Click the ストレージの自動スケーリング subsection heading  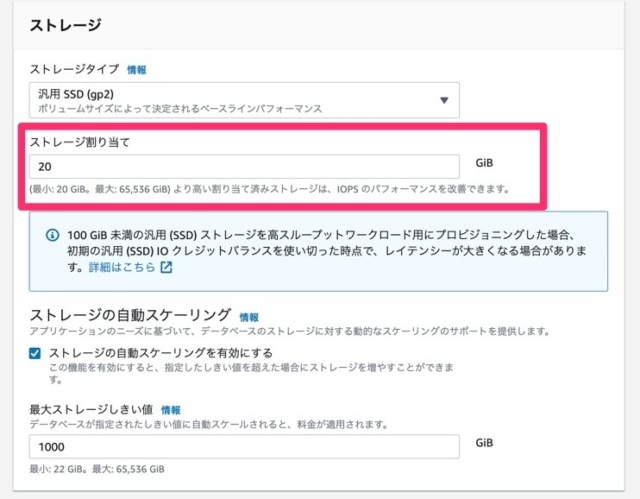pos(130,316)
